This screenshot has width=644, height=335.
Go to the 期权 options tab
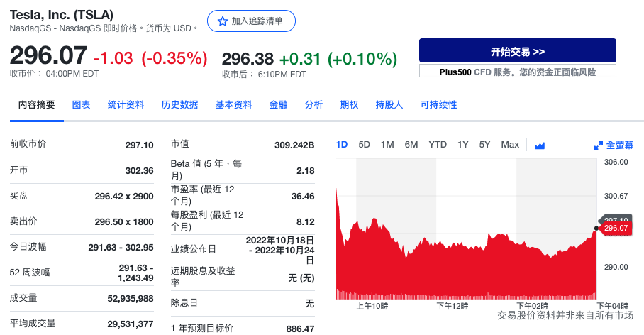click(x=349, y=105)
